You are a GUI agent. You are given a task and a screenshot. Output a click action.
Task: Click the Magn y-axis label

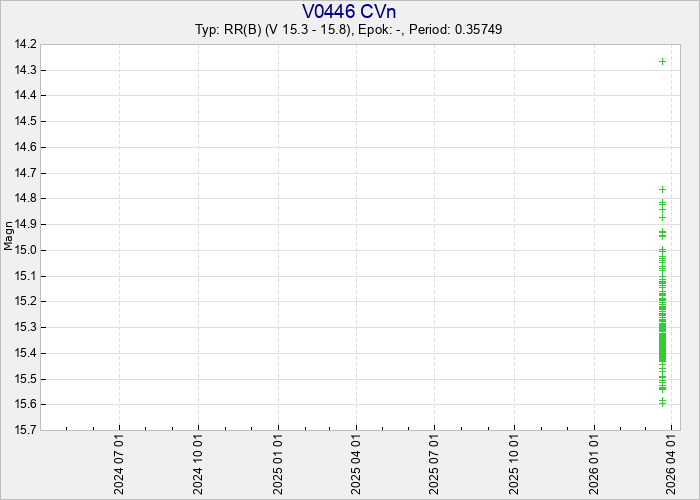[x=9, y=237]
